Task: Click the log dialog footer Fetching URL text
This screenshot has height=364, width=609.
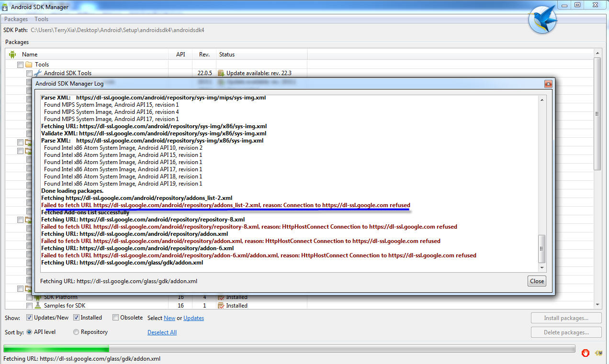Action: 119,281
